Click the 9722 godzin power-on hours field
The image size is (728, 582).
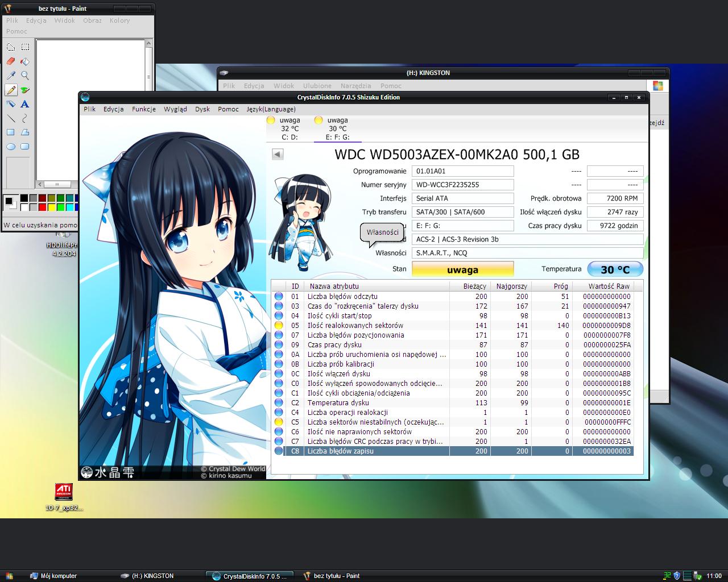point(615,226)
